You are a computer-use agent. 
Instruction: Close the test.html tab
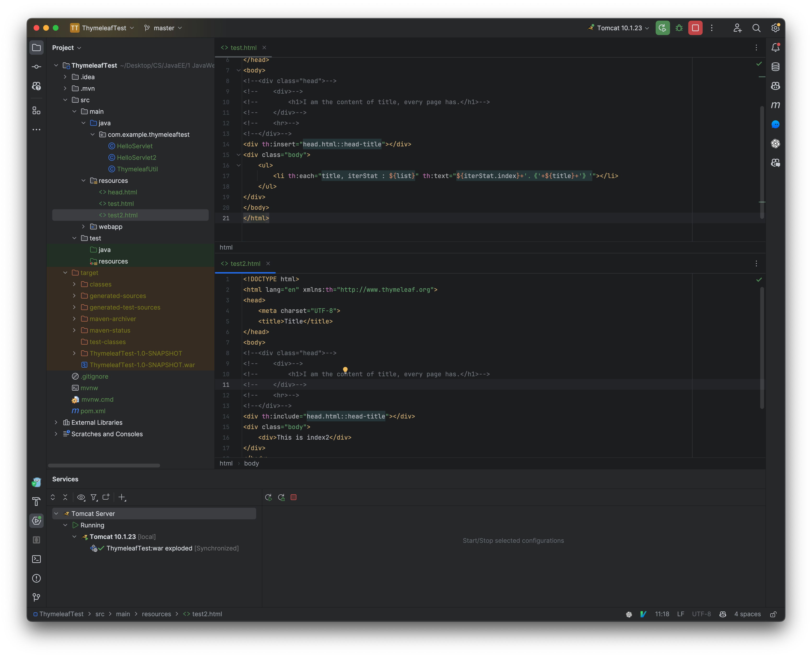264,48
